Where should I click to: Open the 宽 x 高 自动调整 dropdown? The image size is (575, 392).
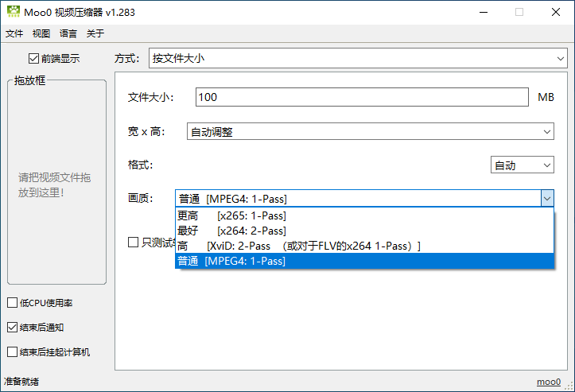pos(371,132)
